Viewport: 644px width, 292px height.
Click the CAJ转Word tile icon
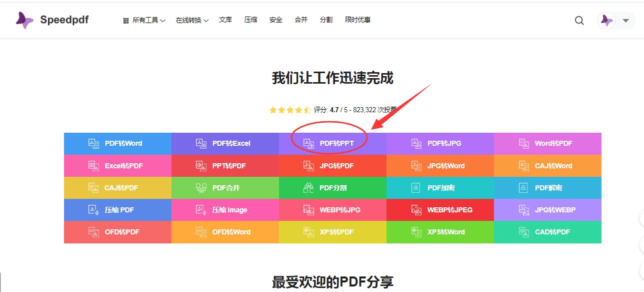coord(523,165)
